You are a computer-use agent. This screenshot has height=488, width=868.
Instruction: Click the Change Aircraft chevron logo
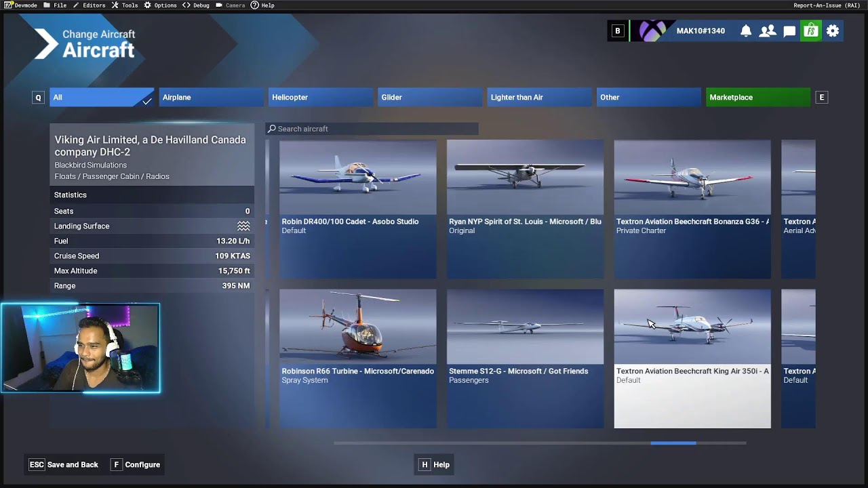point(47,44)
